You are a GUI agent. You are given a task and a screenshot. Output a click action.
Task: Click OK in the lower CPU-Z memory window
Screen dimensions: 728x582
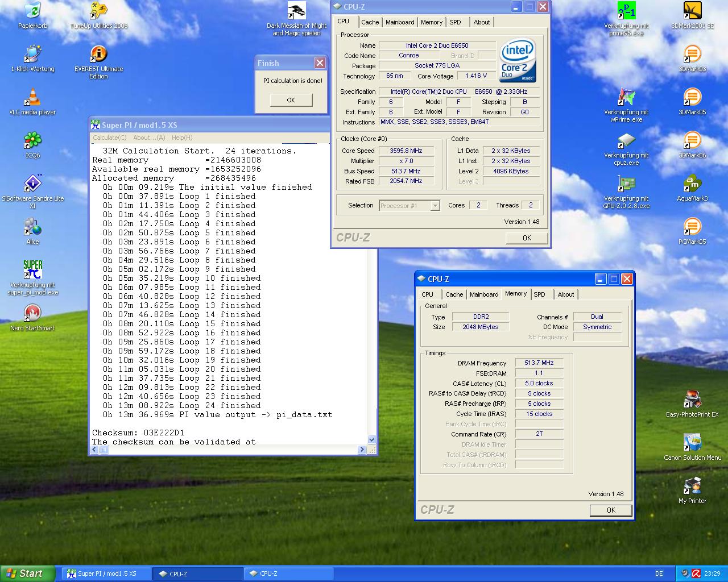[611, 510]
